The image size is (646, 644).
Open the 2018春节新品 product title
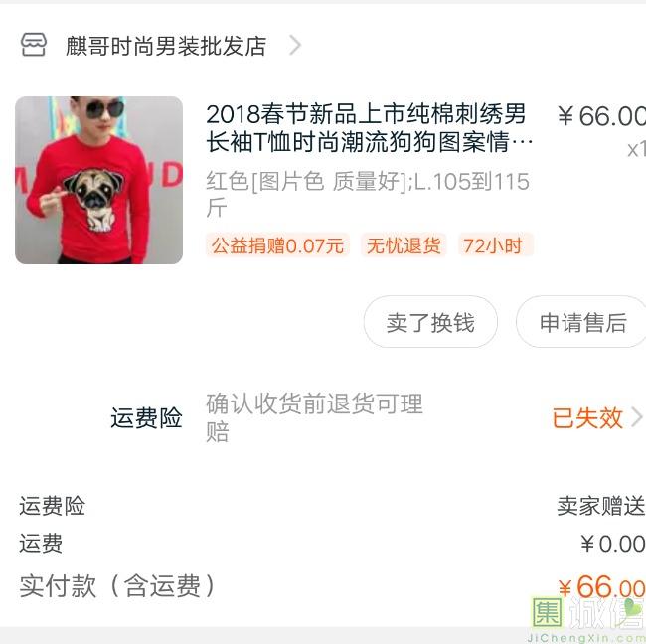(x=369, y=128)
